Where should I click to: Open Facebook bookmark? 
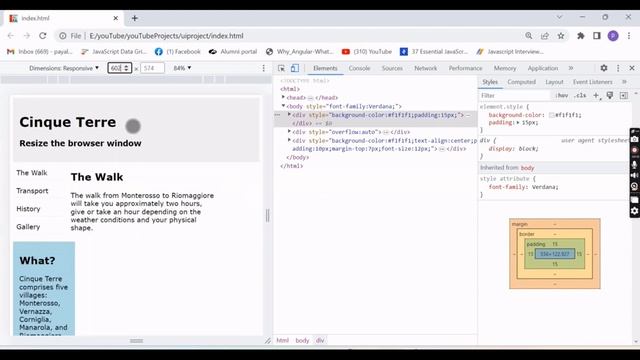point(178,51)
